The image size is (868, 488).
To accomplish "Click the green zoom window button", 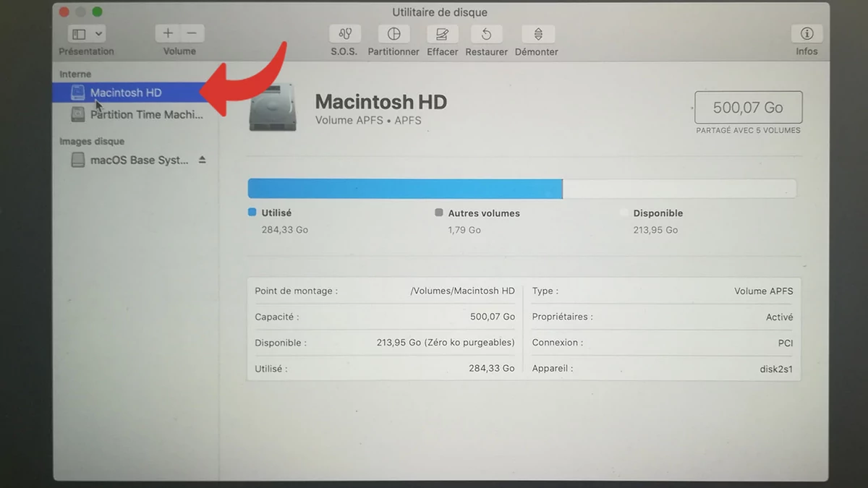I will tap(97, 12).
